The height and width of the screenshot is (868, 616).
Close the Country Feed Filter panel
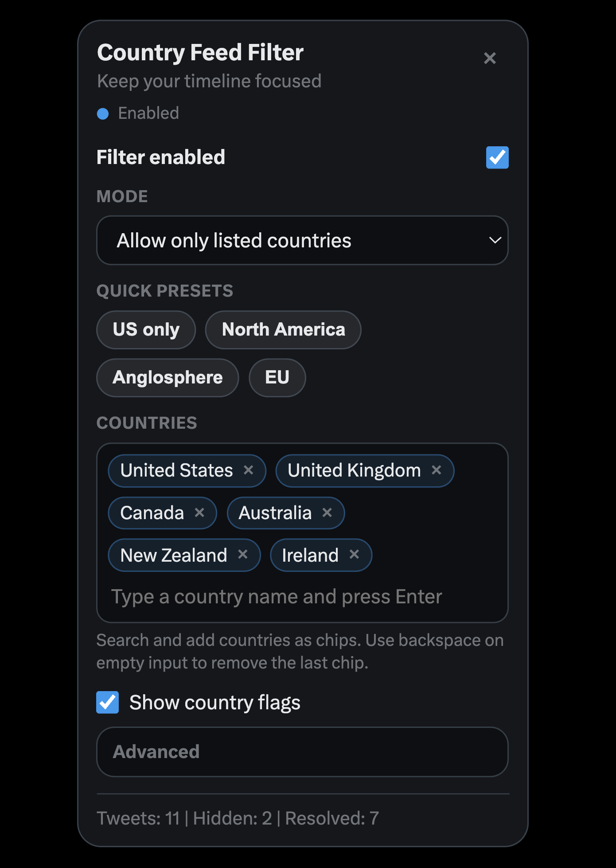click(490, 58)
